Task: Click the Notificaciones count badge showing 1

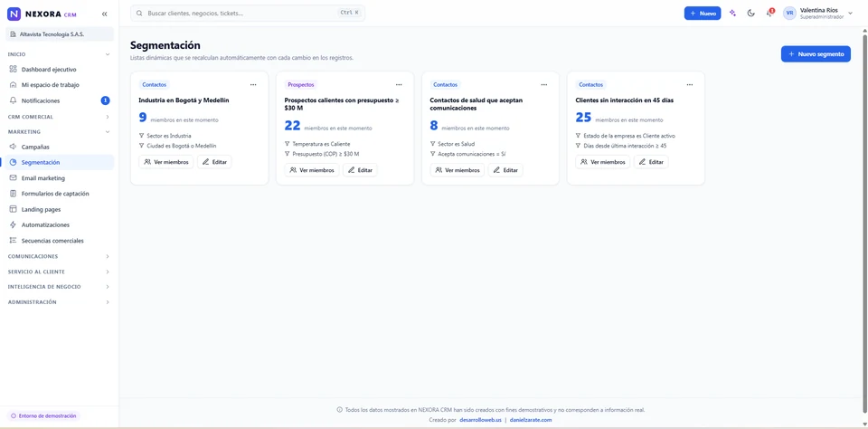Action: (x=105, y=100)
